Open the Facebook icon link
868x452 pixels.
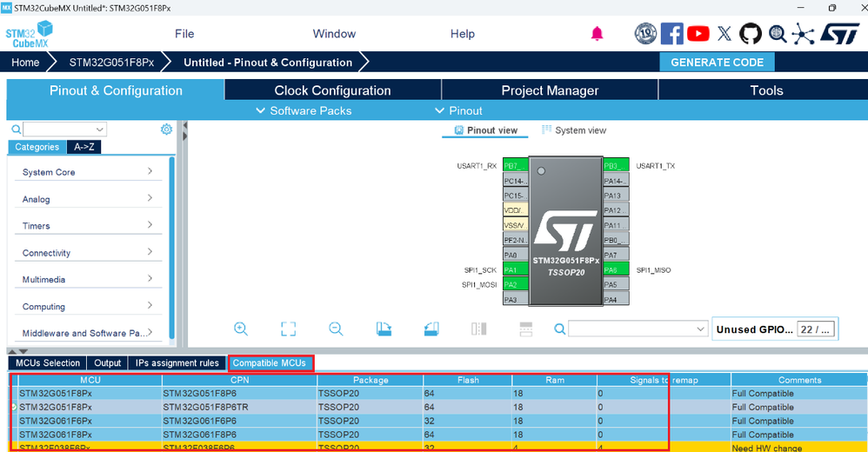pyautogui.click(x=672, y=34)
